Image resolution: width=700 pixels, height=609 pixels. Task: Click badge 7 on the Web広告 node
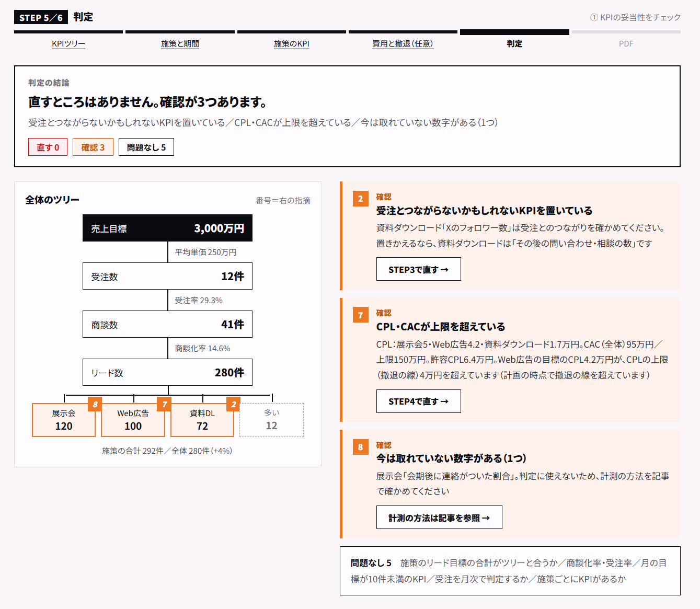165,404
